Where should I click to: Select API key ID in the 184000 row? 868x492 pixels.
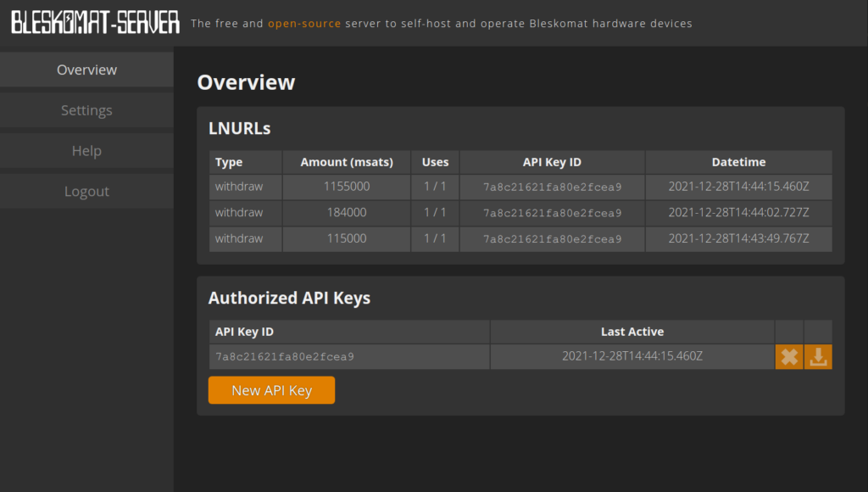pyautogui.click(x=552, y=213)
